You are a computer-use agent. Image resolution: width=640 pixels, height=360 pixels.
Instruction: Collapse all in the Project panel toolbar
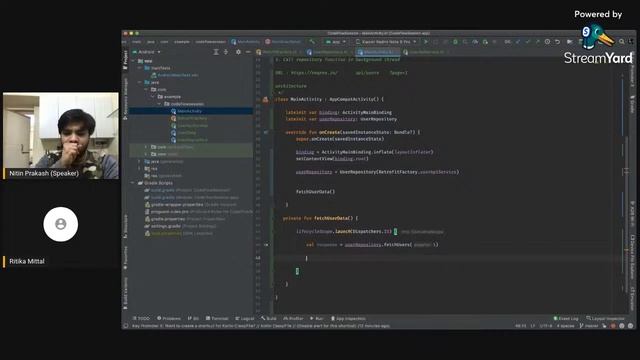coord(226,52)
